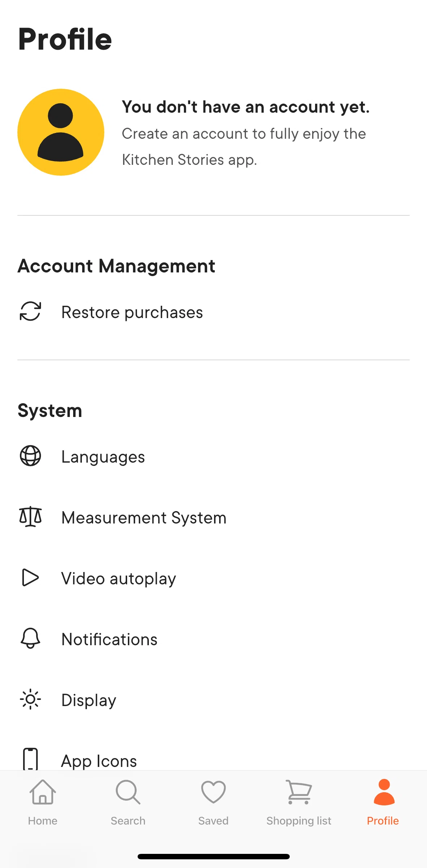427x868 pixels.
Task: Open Notifications settings
Action: tap(213, 639)
